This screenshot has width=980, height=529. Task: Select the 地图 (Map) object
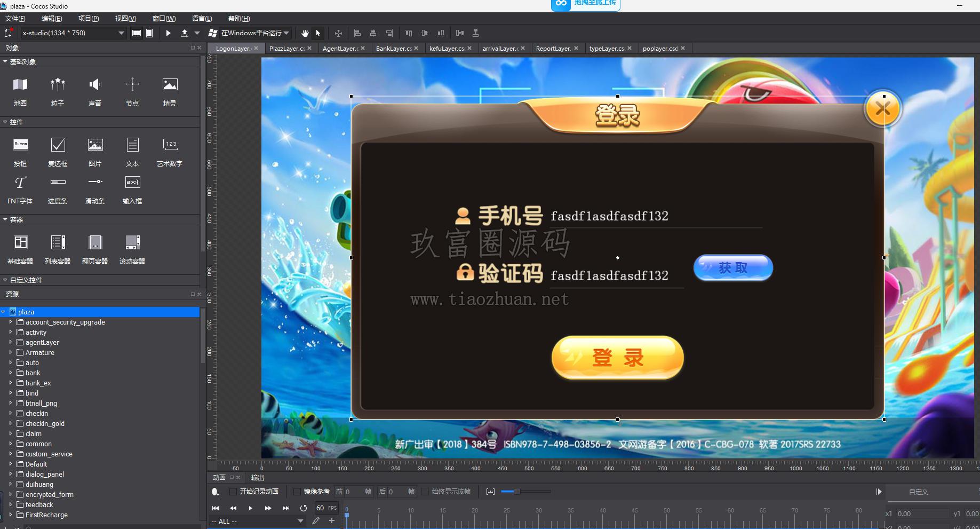pyautogui.click(x=20, y=91)
